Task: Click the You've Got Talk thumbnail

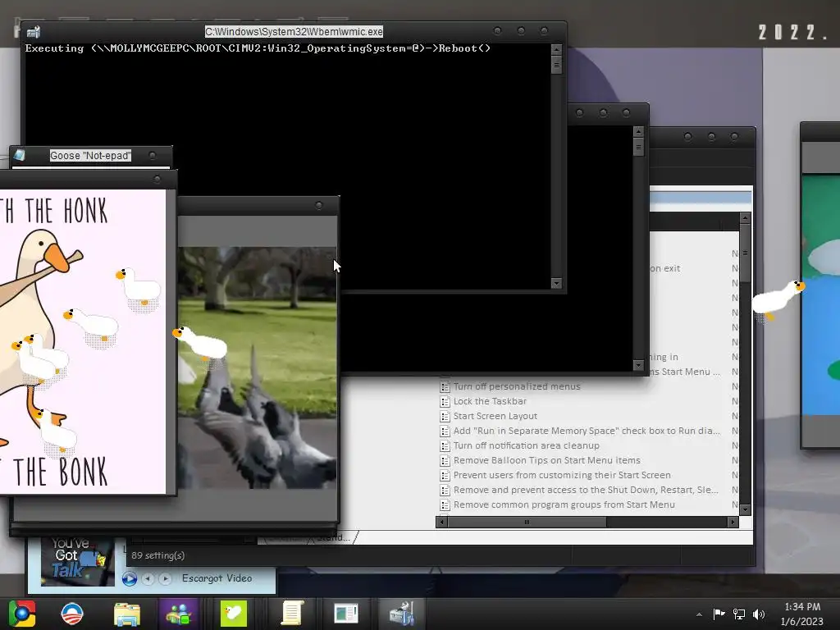Action: tap(78, 561)
